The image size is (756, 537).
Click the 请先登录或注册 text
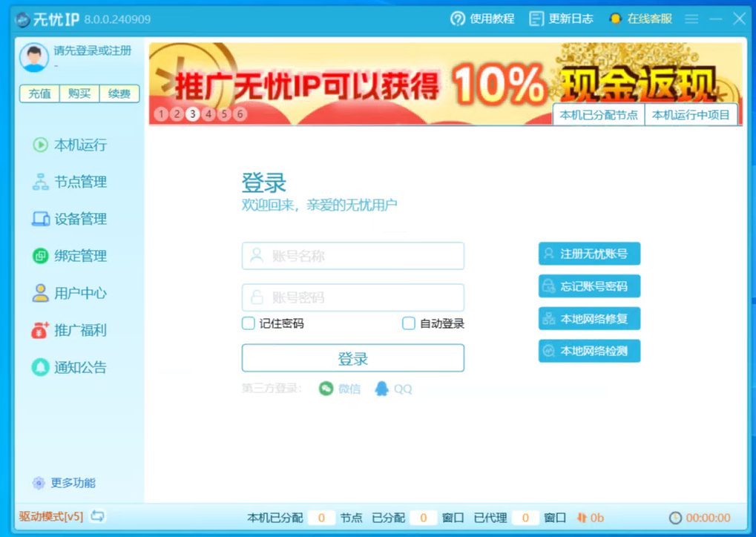(x=92, y=50)
